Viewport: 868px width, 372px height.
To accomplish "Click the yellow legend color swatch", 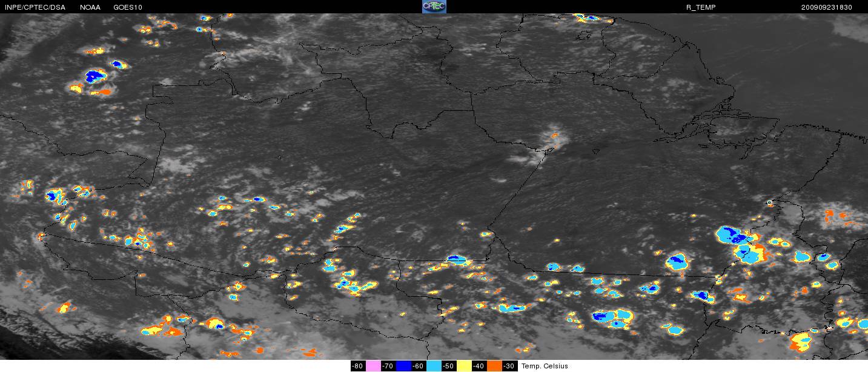I will (x=464, y=366).
